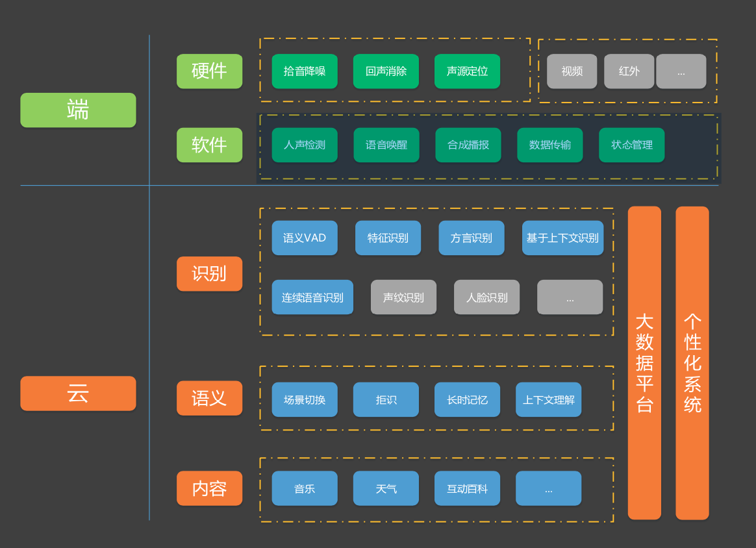756x548 pixels.
Task: Select the vertical 个性化系统 bar
Action: 692,362
